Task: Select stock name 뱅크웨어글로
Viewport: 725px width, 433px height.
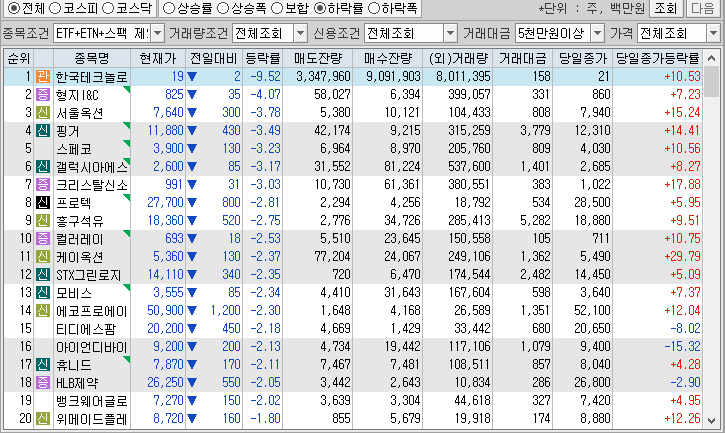Action: coord(92,401)
